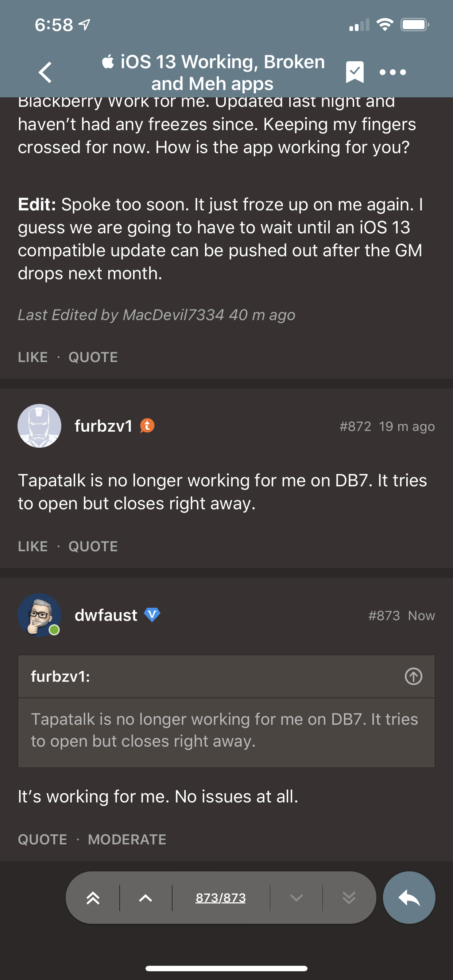Go to previous post up chevron
The image size is (453, 980).
[x=146, y=898]
